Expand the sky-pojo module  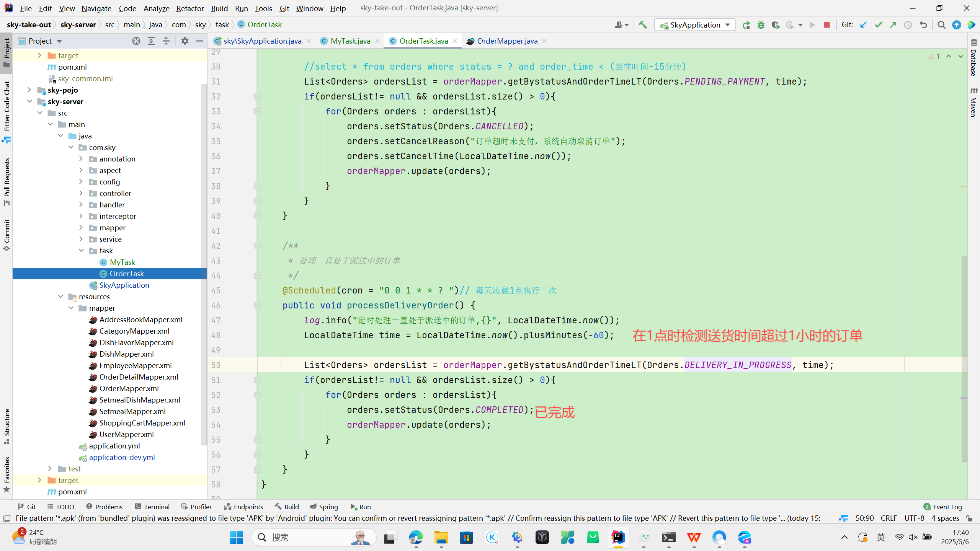29,90
